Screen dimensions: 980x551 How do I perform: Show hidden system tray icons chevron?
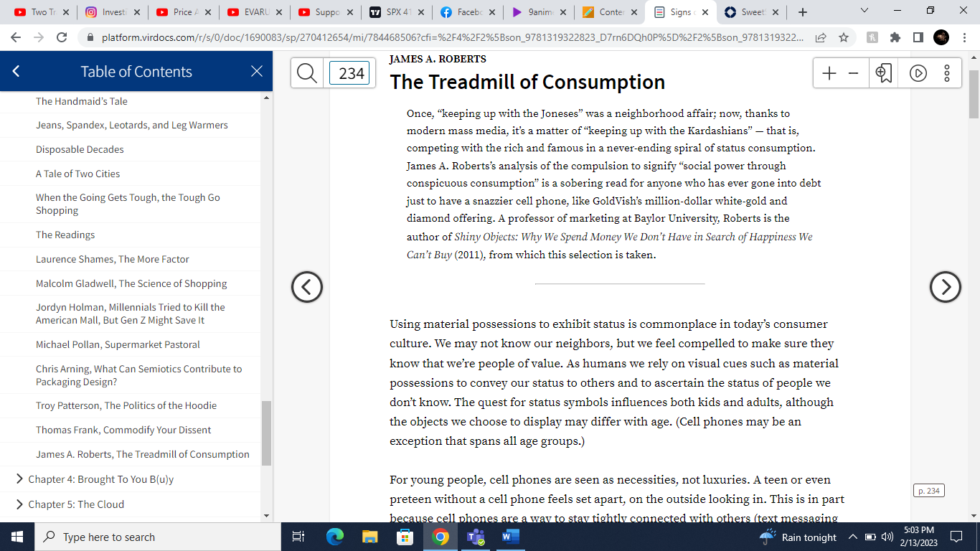click(853, 537)
